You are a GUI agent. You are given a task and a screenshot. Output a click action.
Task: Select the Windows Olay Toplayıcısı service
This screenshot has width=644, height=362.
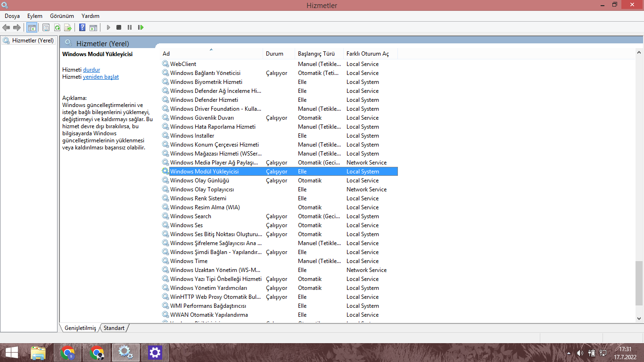click(x=202, y=189)
